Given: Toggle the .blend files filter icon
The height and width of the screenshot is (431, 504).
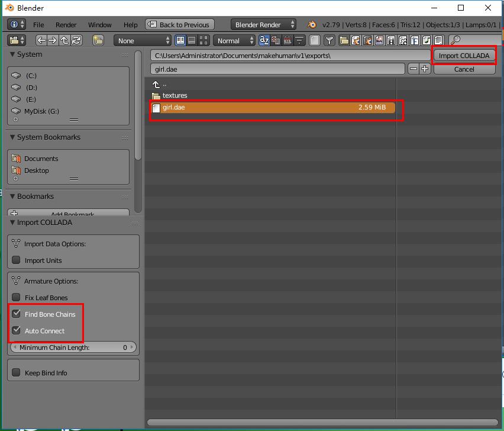Looking at the screenshot, I should point(356,40).
